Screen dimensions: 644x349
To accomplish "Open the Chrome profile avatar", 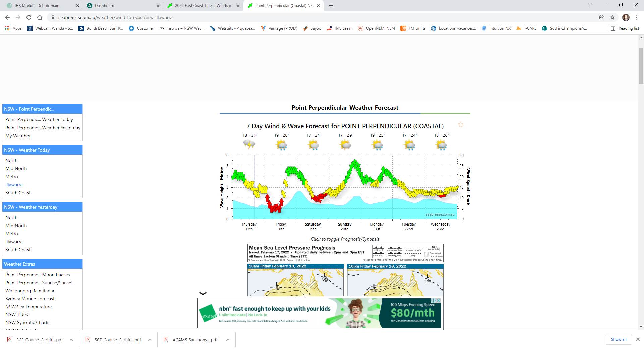I will (626, 17).
